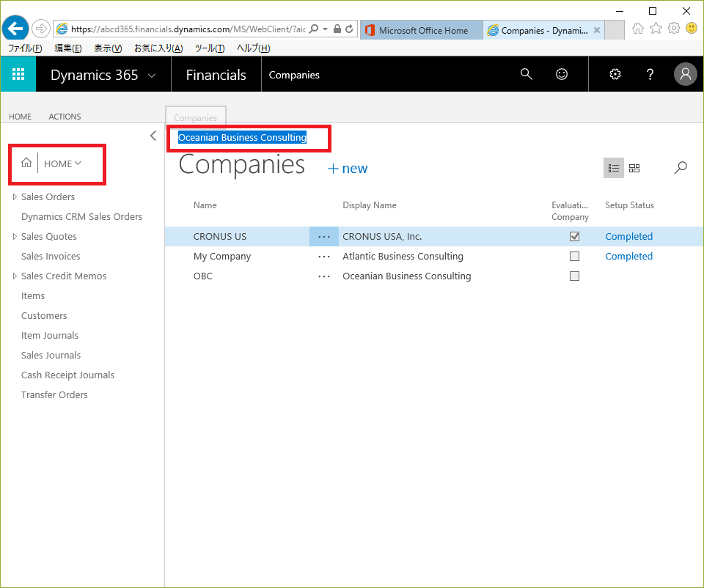Viewport: 704px width, 588px height.
Task: Click the Setup Status column header
Action: coord(629,205)
